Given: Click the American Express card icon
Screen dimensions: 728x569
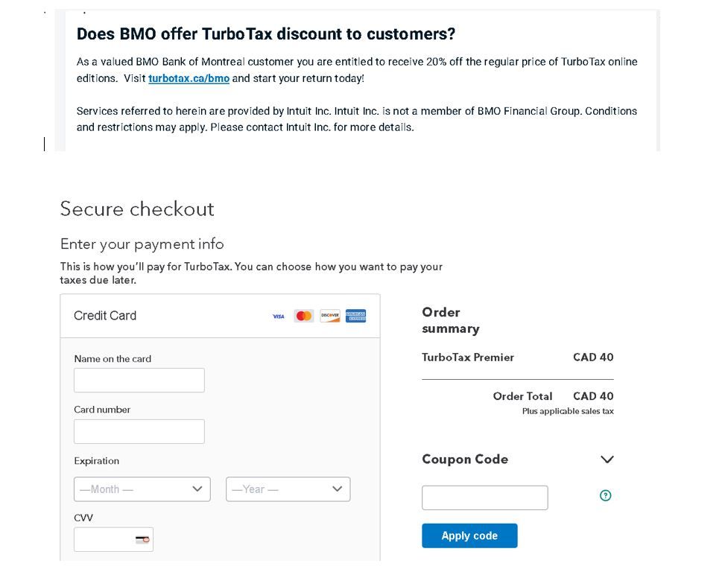Looking at the screenshot, I should click(x=355, y=316).
